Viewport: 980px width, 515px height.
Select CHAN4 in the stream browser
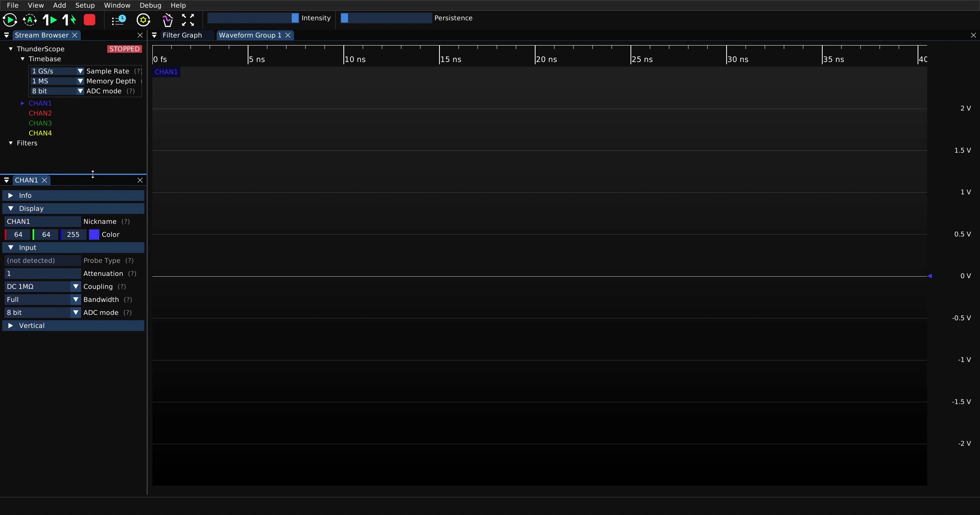click(x=40, y=133)
